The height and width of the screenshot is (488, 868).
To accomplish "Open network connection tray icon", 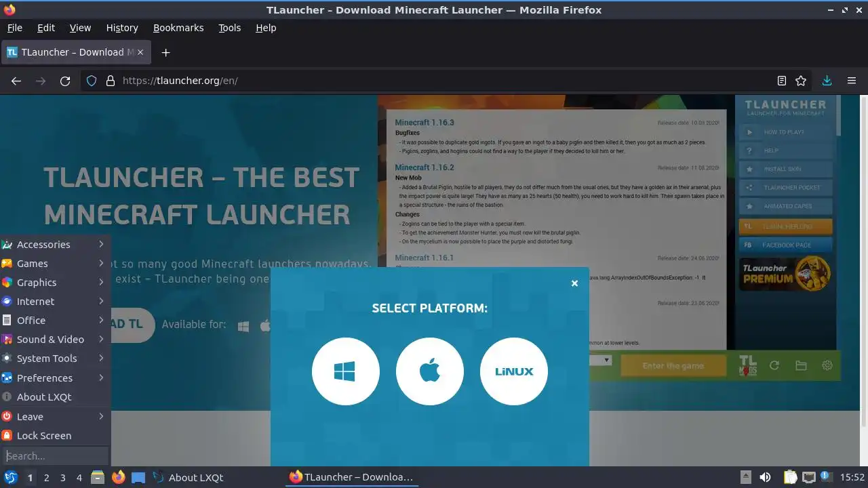I will 808,477.
